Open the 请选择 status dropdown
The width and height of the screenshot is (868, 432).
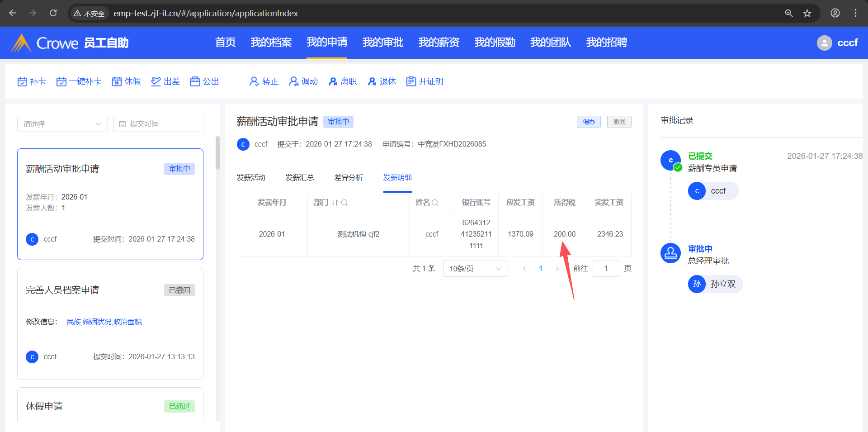[62, 124]
